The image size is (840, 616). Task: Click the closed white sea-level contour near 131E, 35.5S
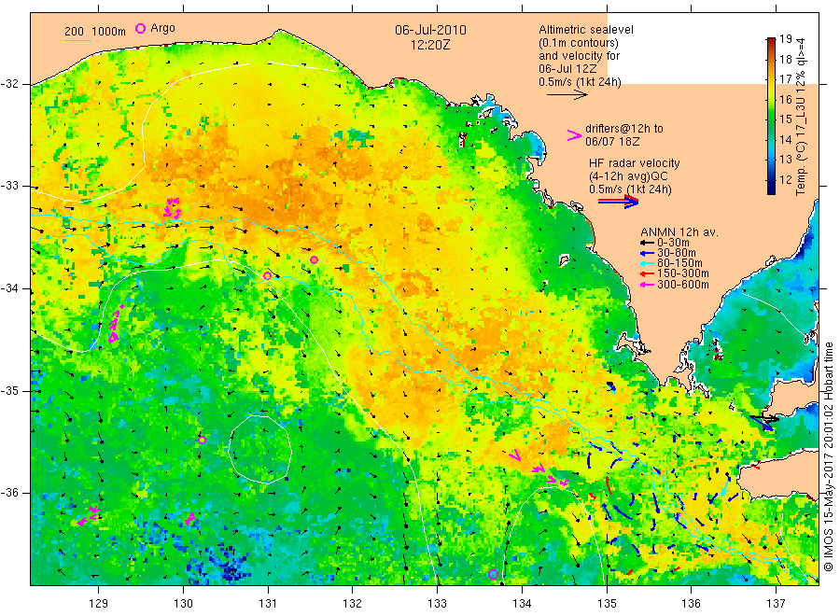[x=259, y=449]
